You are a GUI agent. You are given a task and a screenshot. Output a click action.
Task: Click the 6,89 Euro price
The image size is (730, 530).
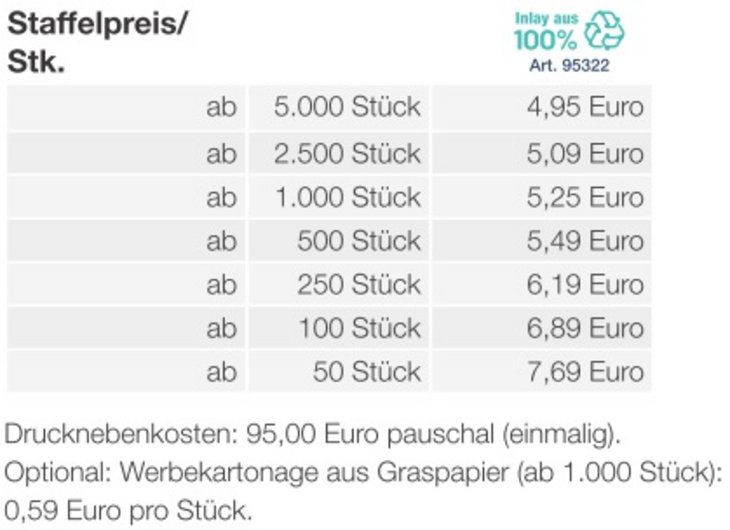click(x=585, y=327)
